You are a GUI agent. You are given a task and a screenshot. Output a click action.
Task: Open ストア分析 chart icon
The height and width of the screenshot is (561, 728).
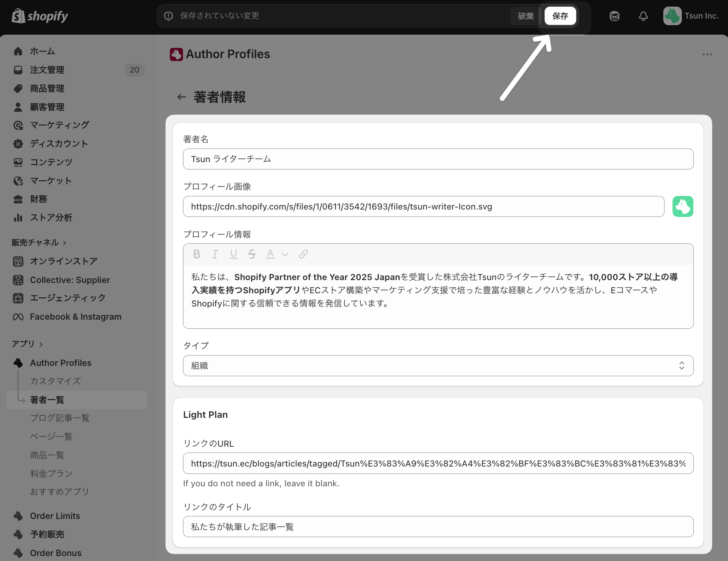(x=18, y=217)
